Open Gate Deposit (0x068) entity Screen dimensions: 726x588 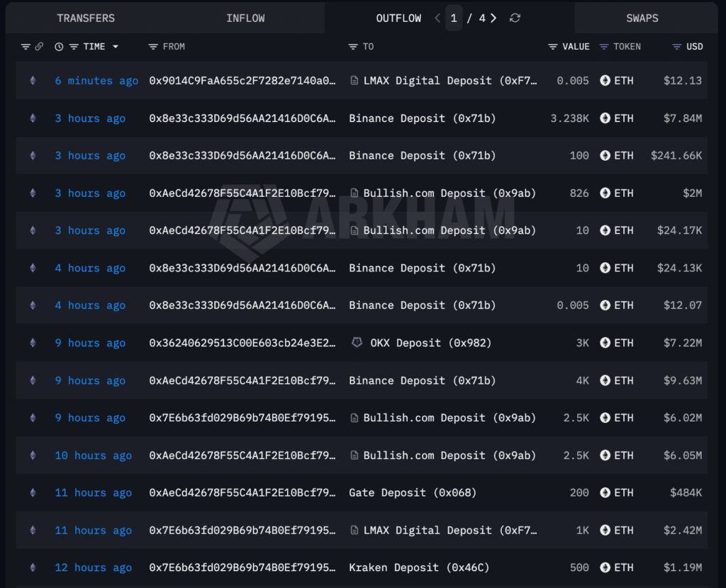click(x=413, y=492)
